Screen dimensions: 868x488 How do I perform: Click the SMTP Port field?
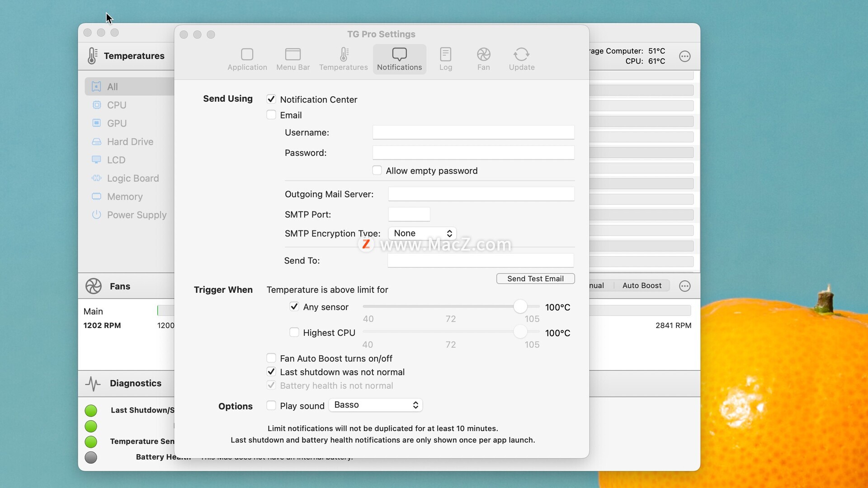(409, 214)
